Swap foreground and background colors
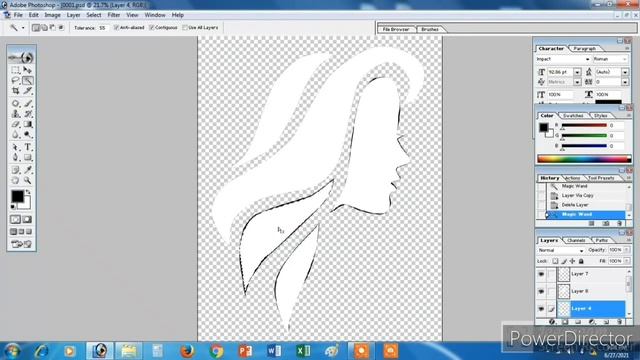640x360 pixels. pos(28,191)
